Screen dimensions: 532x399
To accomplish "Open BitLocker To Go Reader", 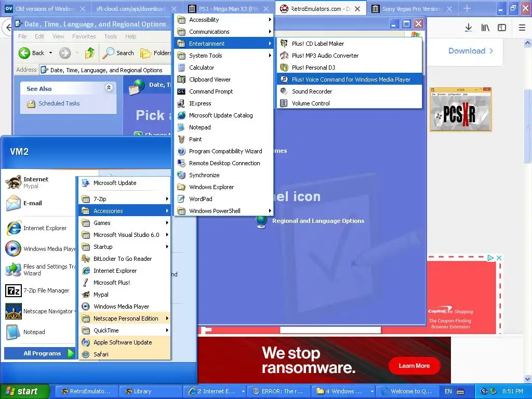I will click(x=125, y=259).
